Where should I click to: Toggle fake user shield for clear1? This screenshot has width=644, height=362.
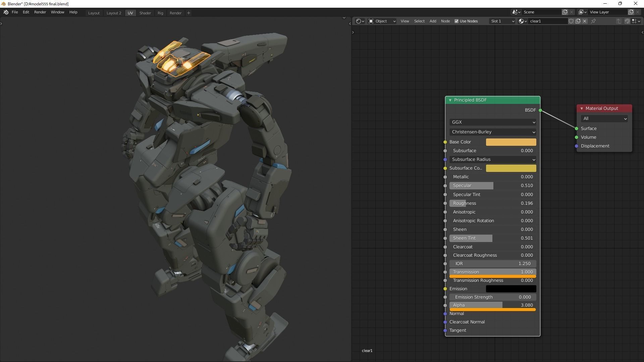(571, 21)
